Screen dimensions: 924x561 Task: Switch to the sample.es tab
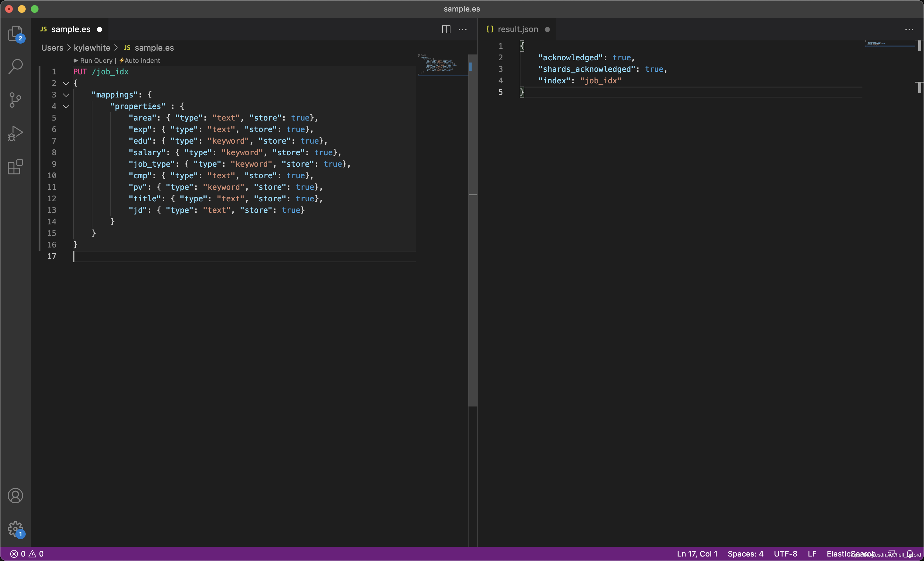pos(71,29)
